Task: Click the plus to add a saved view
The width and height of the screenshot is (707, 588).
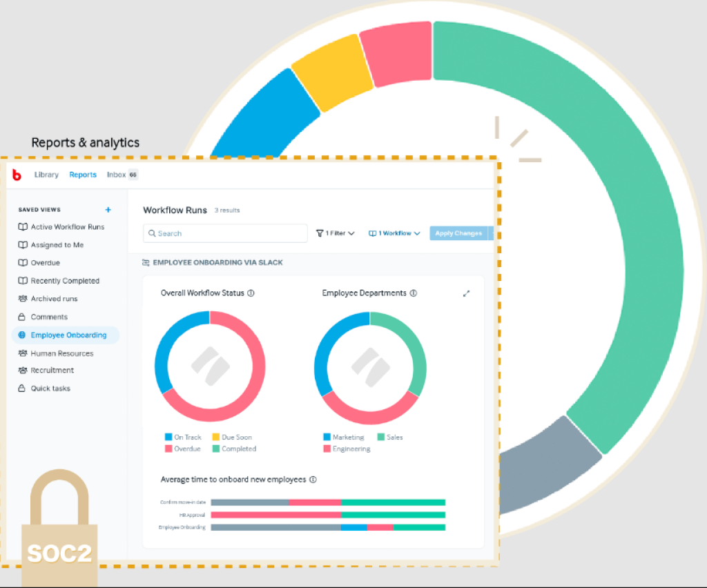Action: [108, 209]
